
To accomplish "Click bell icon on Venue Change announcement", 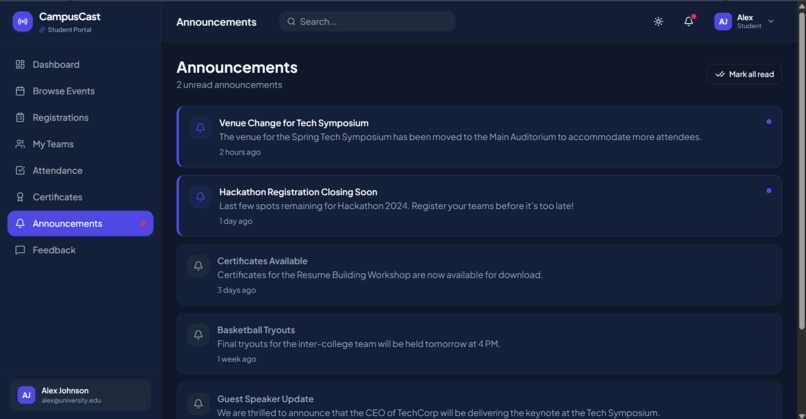I will pyautogui.click(x=200, y=127).
